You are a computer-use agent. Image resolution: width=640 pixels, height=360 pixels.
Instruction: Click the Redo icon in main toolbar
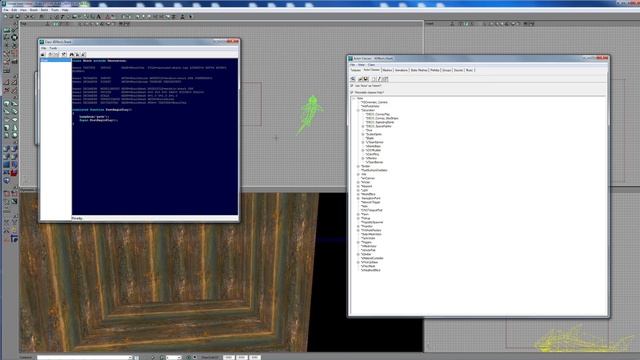(32, 17)
